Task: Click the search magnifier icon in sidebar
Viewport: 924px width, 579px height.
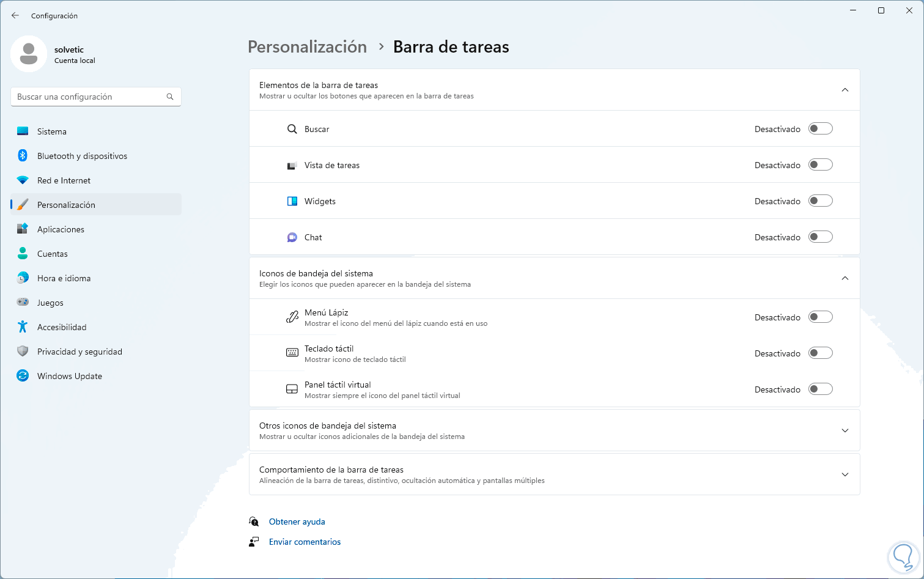Action: coord(170,97)
